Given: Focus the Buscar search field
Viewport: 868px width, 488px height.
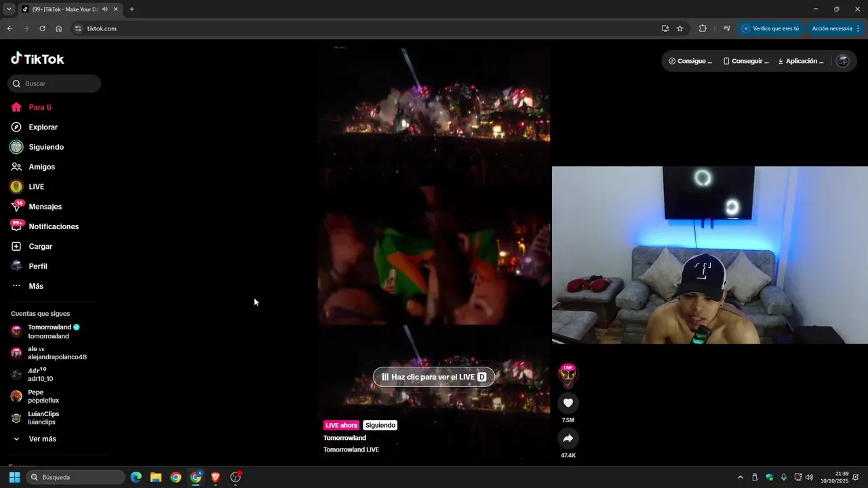Looking at the screenshot, I should tap(54, 83).
